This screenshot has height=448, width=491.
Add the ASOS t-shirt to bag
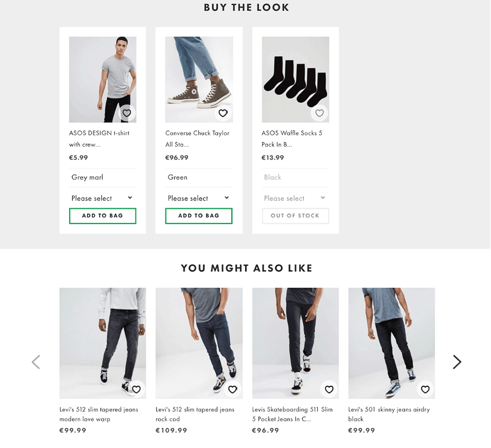pyautogui.click(x=103, y=216)
